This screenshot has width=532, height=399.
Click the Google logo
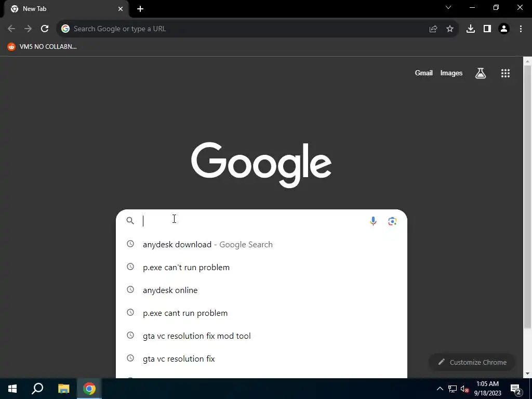pyautogui.click(x=261, y=164)
